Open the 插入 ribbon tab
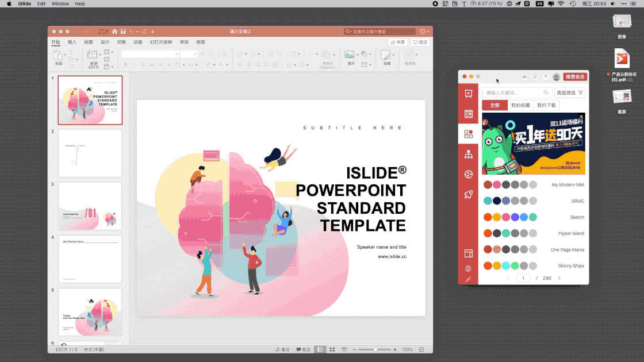The width and height of the screenshot is (644, 362). pyautogui.click(x=72, y=43)
